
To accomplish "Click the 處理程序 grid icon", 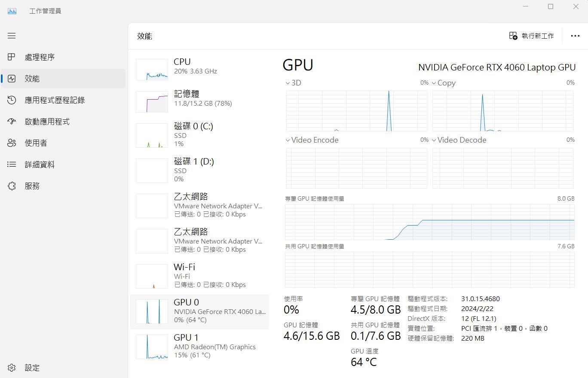I will [x=12, y=57].
